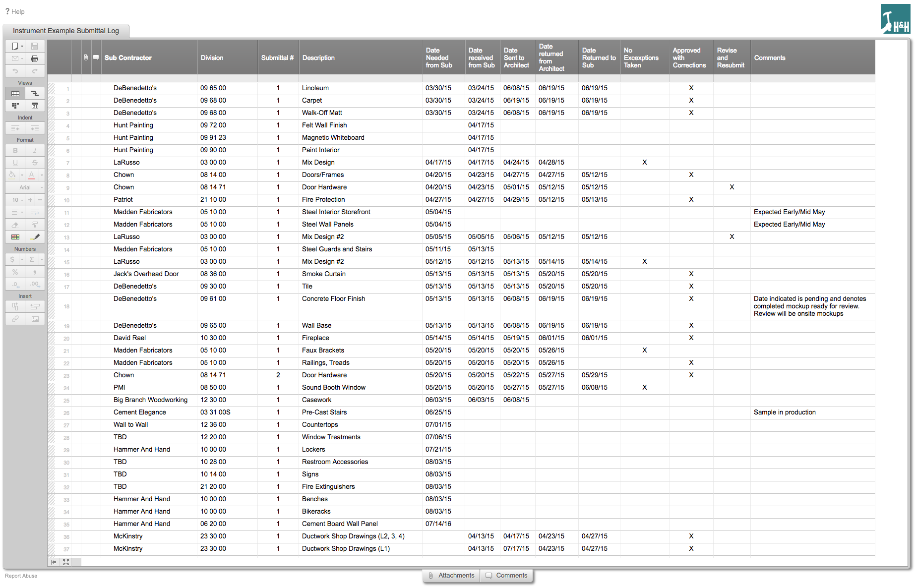Click increase decimal places icon
915x588 pixels.
35,284
